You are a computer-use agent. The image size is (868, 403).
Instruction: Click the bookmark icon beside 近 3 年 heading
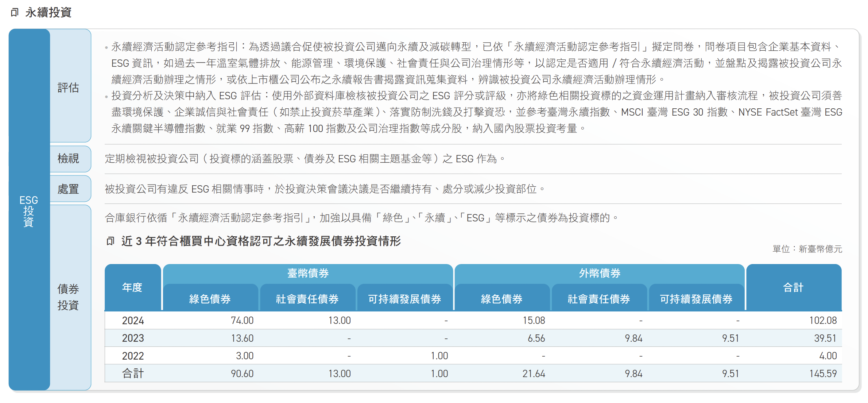pos(110,241)
